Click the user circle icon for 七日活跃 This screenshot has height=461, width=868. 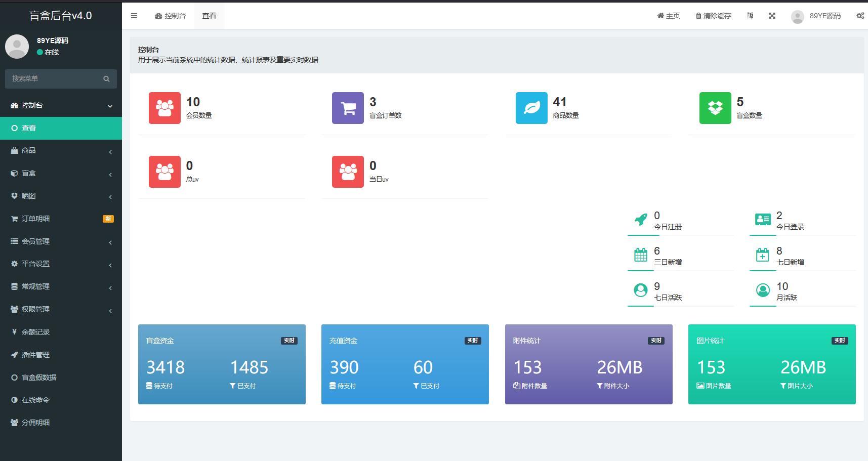641,290
